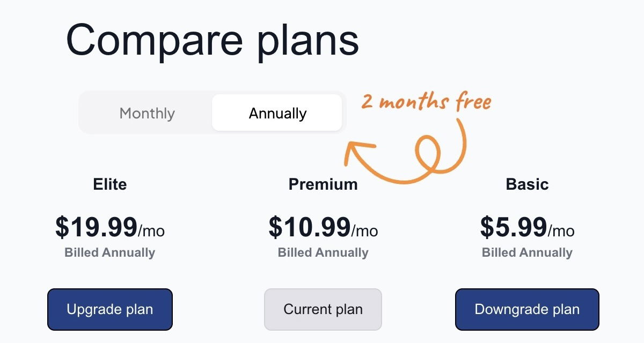The width and height of the screenshot is (644, 343).
Task: Click the '/mo' suffix beside $19.99
Action: [152, 231]
